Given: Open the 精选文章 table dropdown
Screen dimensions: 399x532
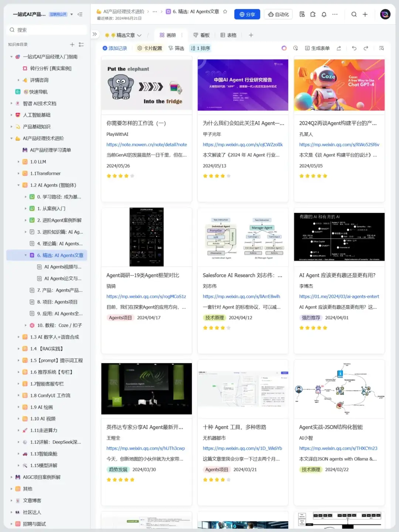Looking at the screenshot, I should pos(139,35).
